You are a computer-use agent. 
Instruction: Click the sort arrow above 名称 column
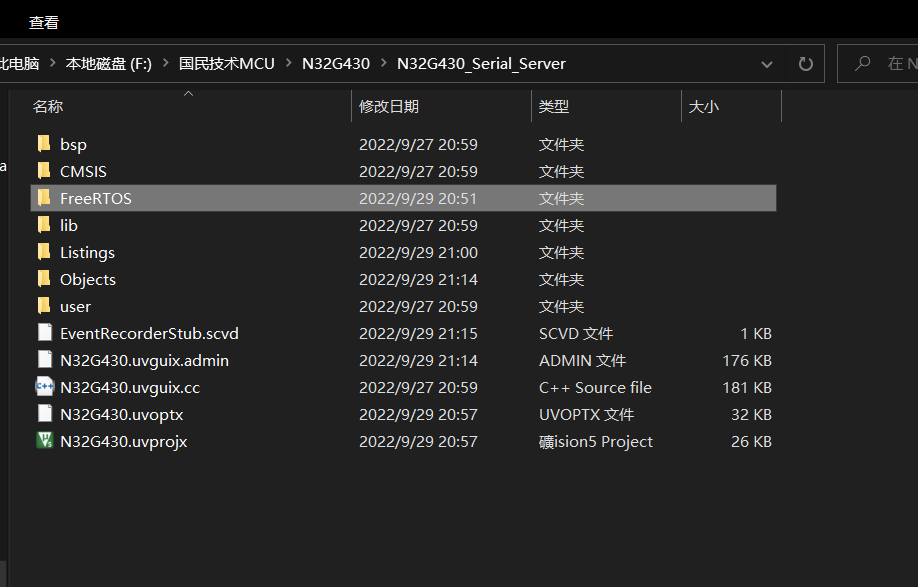(x=188, y=93)
